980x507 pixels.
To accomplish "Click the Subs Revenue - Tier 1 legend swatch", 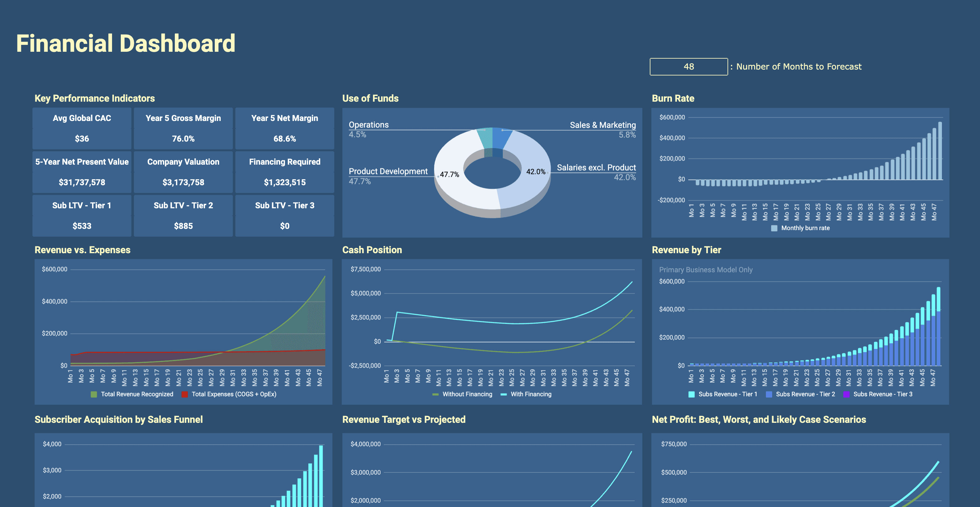I will (x=692, y=394).
